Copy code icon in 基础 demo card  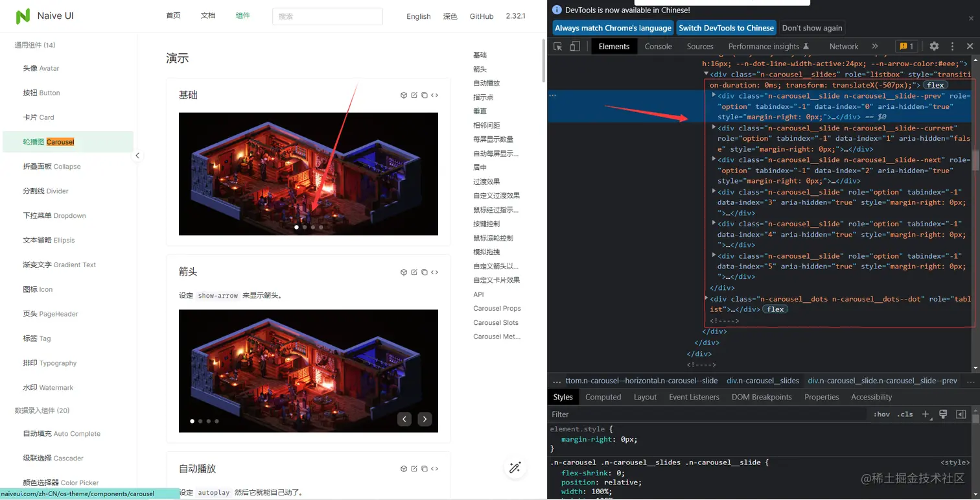(425, 95)
